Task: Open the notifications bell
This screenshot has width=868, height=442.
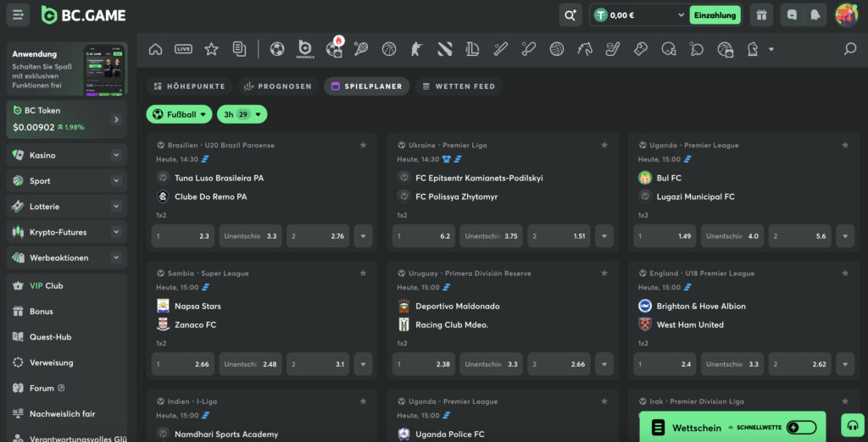Action: click(x=815, y=15)
